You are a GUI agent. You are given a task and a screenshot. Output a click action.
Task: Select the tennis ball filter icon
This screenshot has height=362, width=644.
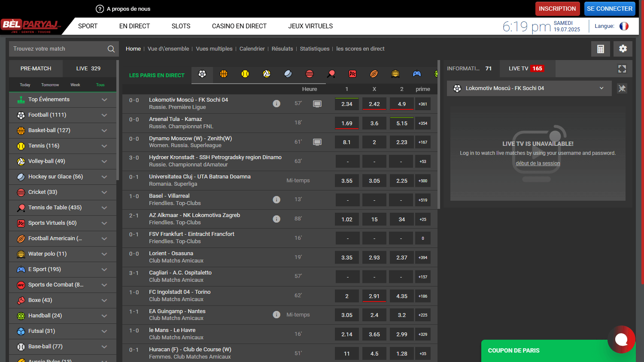click(x=245, y=74)
